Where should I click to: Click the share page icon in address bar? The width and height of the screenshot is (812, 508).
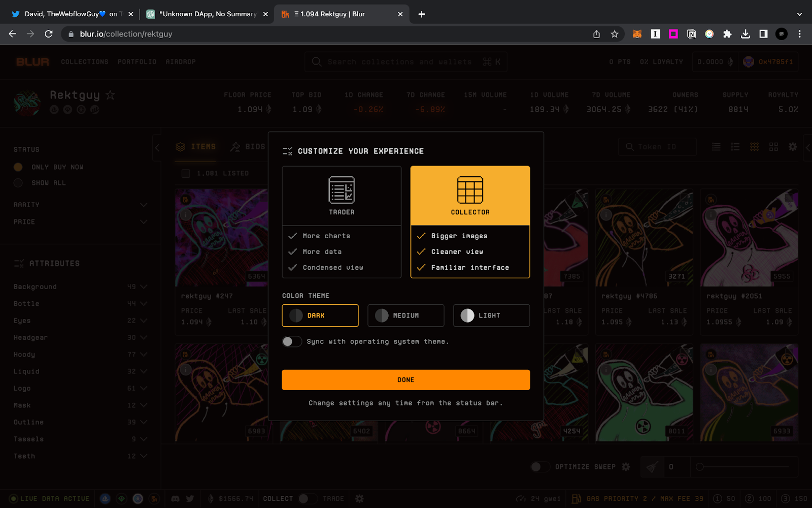coord(596,34)
